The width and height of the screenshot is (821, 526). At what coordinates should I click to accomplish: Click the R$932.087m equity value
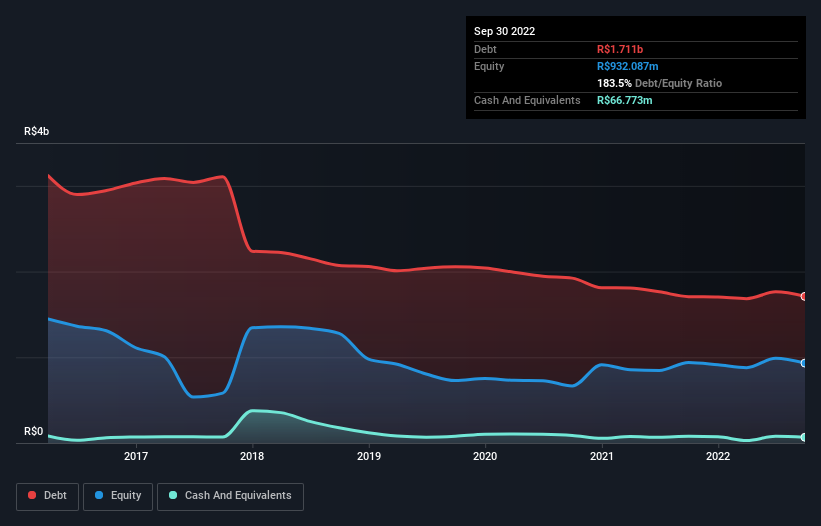(628, 66)
